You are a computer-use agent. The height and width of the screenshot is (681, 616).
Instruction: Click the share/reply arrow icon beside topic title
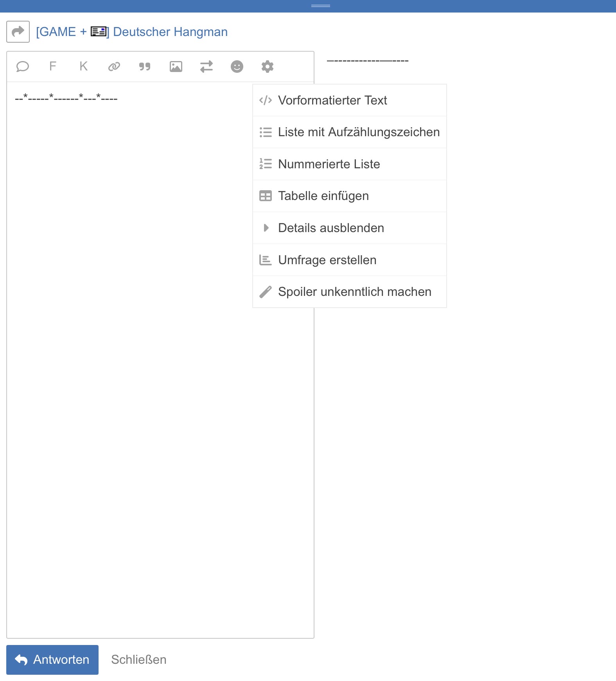[18, 32]
